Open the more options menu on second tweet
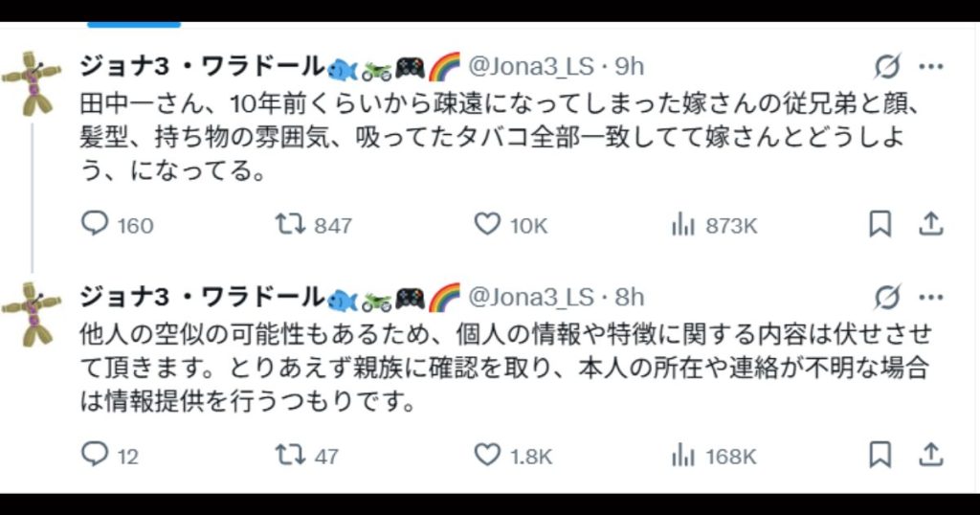Screen dimensions: 980x515 (x=931, y=298)
